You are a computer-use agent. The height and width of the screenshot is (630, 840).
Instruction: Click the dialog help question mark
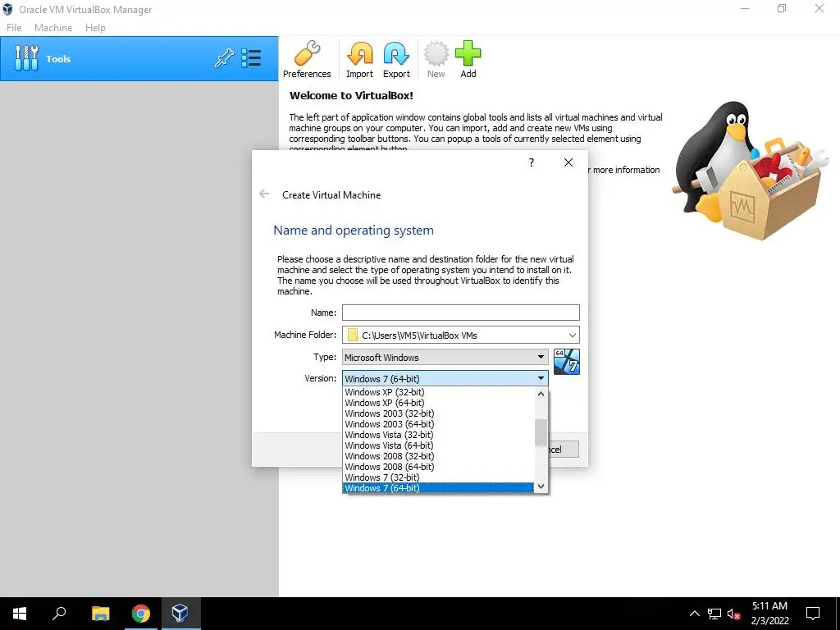click(x=532, y=162)
